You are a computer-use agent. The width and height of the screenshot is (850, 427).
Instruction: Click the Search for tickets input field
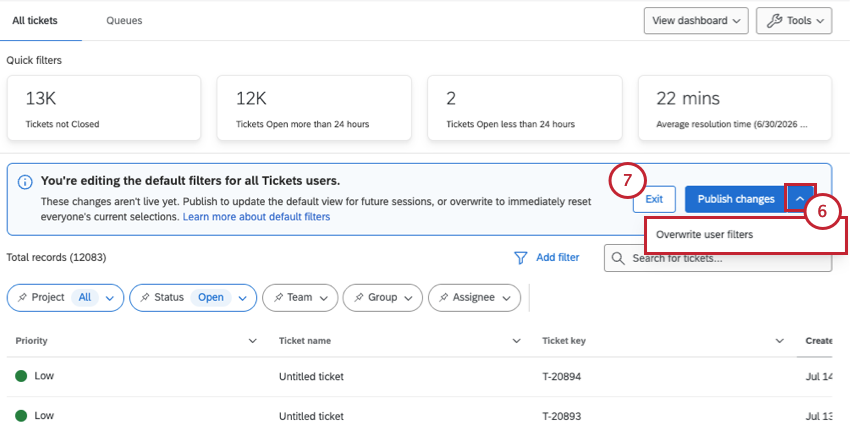pyautogui.click(x=718, y=258)
